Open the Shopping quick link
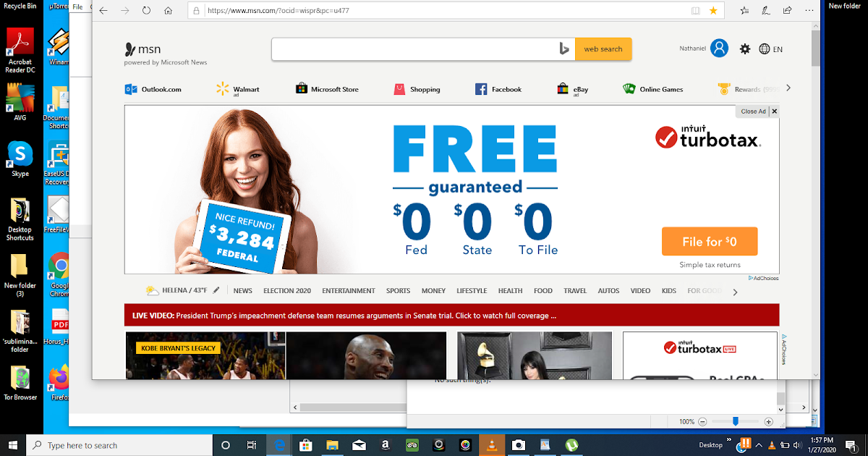868x456 pixels. (x=417, y=89)
